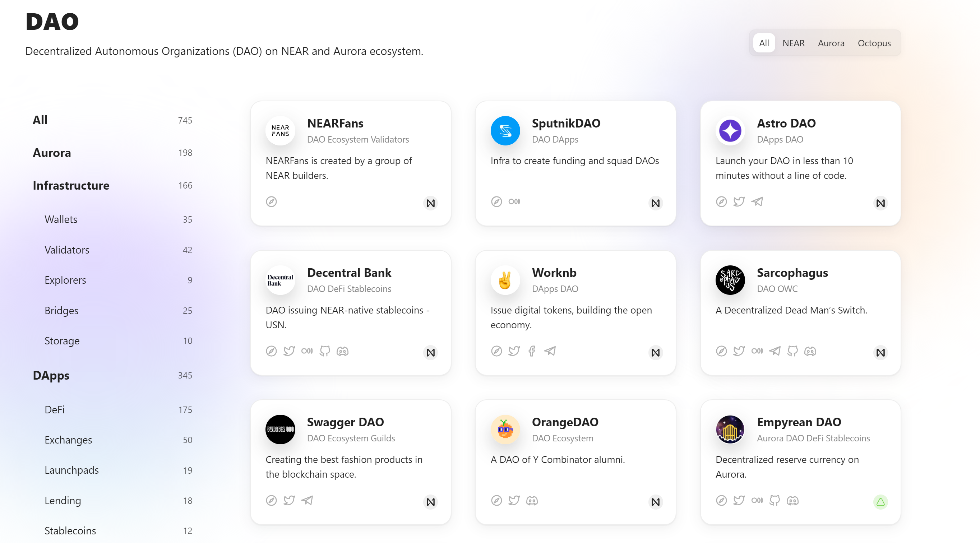980x543 pixels.
Task: Click the Octopus filter button
Action: pos(875,43)
